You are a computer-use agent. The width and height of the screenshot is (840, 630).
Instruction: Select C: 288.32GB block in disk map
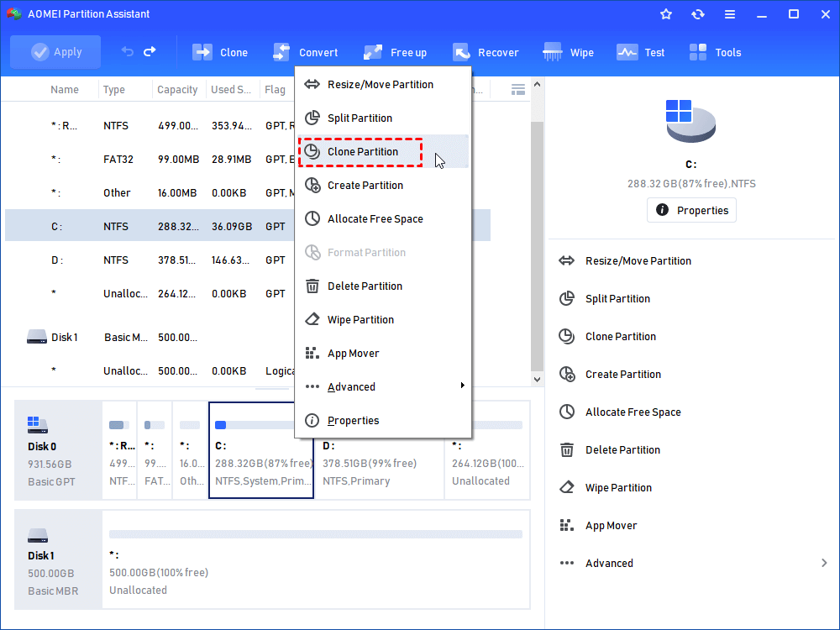(261, 450)
